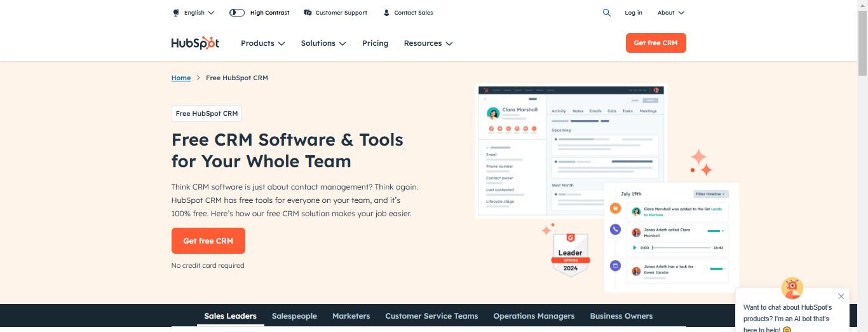Click the Meetings tab in the CRM preview
The image size is (868, 332).
point(648,111)
